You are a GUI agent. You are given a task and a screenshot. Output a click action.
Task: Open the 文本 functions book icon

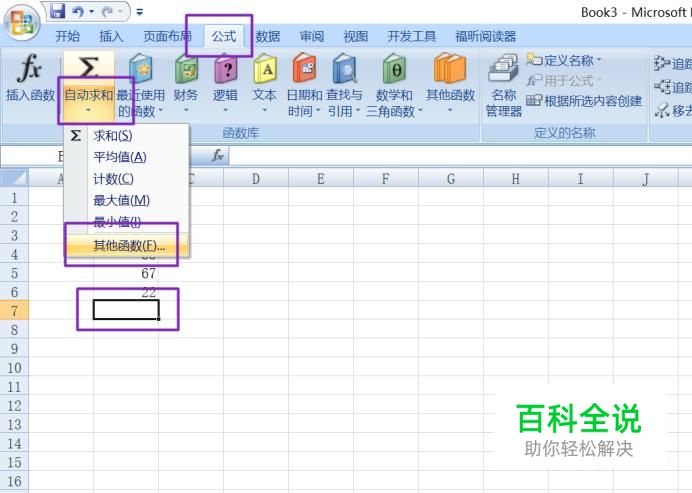click(265, 69)
